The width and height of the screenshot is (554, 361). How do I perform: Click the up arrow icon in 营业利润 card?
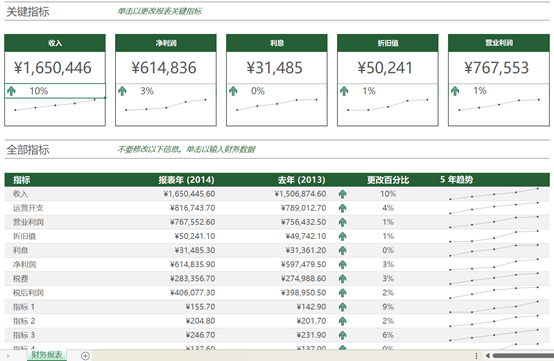455,91
